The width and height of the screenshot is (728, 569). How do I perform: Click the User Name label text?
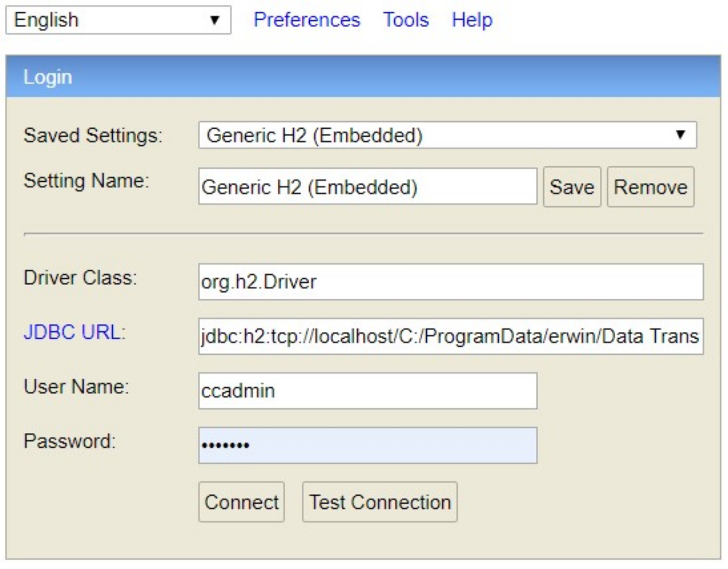(x=76, y=387)
